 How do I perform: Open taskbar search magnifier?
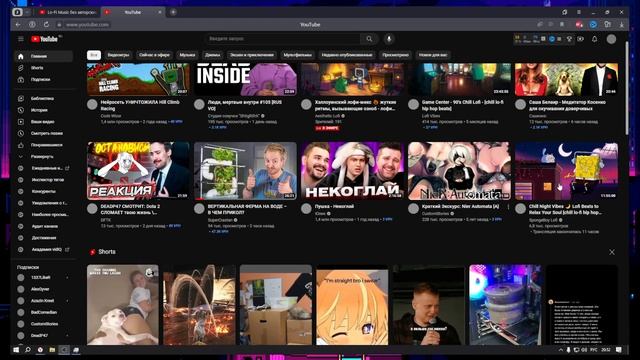point(28,350)
